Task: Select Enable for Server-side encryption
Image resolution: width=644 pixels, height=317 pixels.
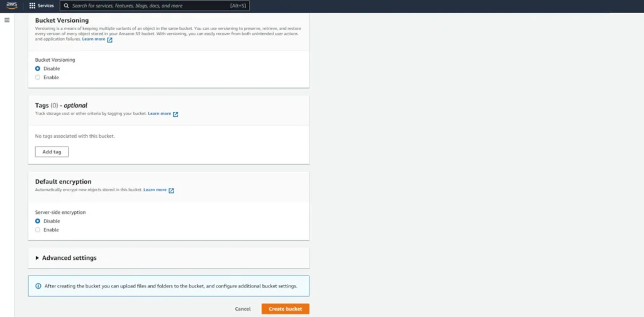Action: coord(38,230)
